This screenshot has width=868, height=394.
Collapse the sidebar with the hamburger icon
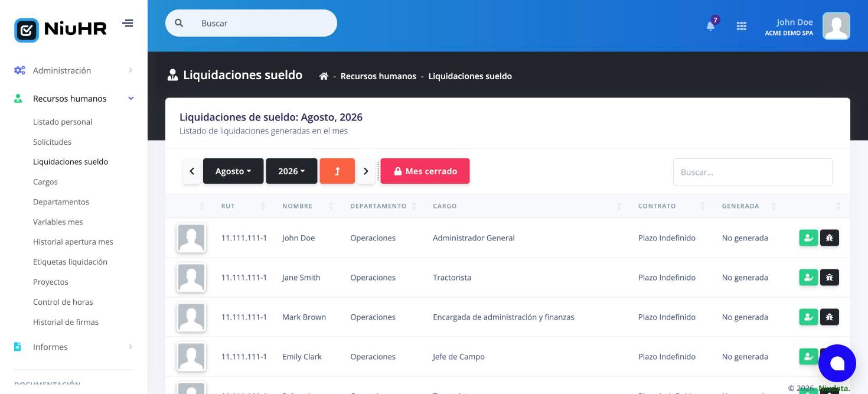pyautogui.click(x=128, y=24)
